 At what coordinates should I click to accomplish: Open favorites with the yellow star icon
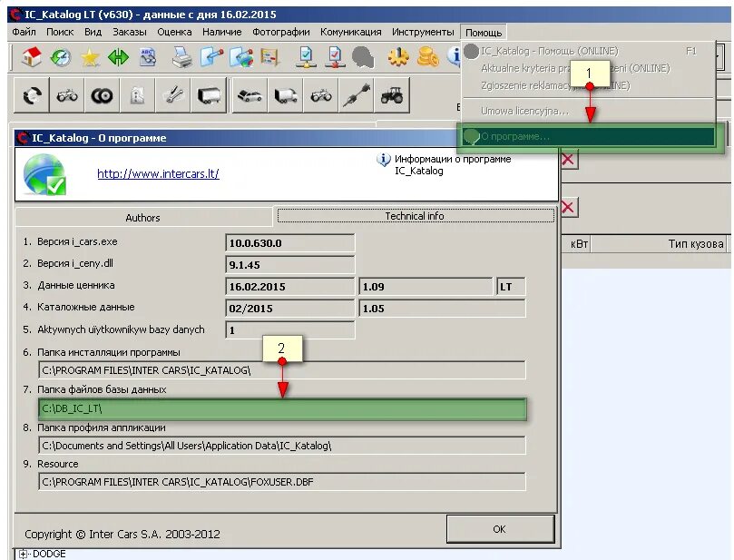[90, 57]
